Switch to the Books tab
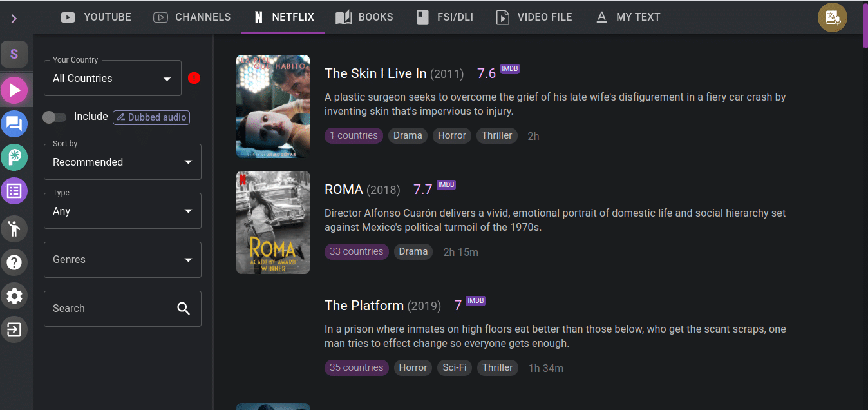Screen dimensions: 868x410 [364, 17]
